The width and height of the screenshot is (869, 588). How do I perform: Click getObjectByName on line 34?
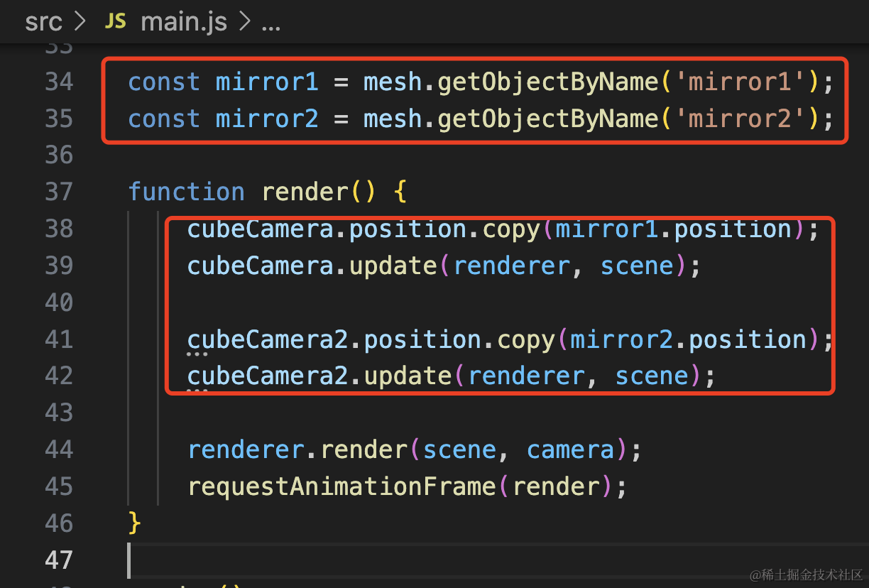pos(548,82)
